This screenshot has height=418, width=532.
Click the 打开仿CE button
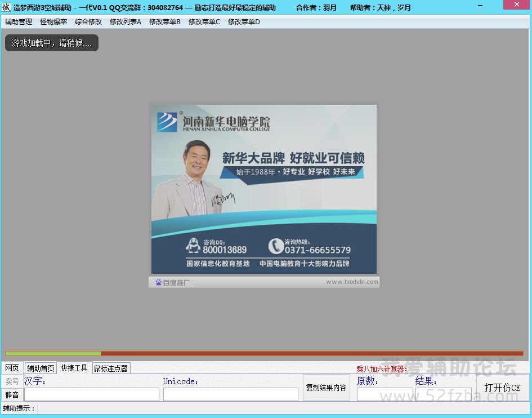point(502,388)
